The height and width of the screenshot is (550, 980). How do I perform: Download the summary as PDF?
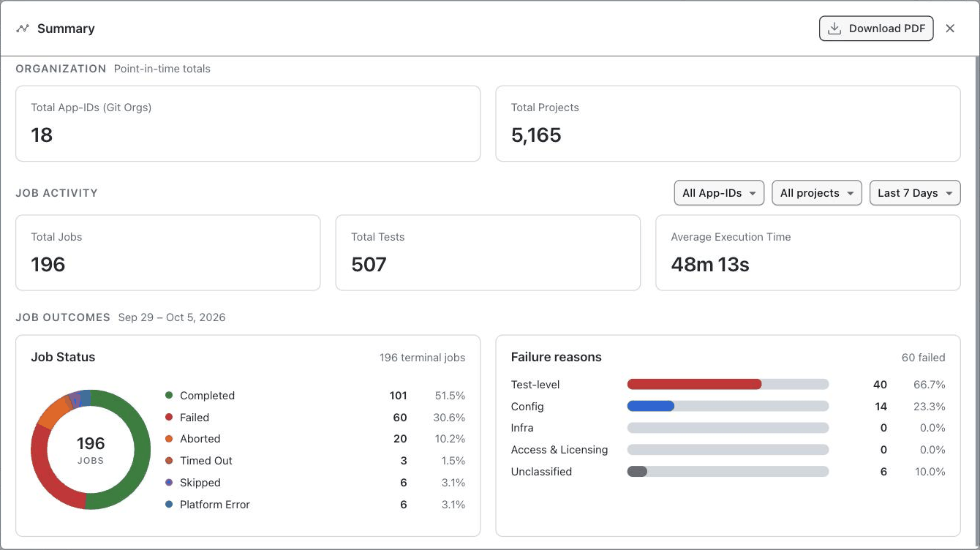click(x=876, y=29)
